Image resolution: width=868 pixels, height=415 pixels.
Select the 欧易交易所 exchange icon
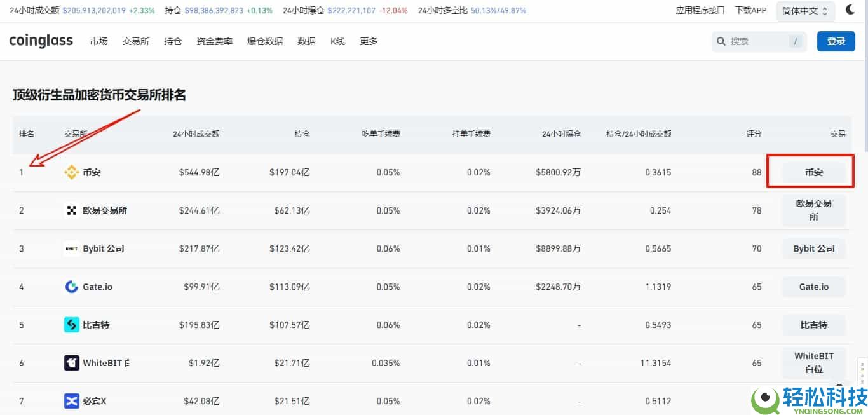click(71, 210)
